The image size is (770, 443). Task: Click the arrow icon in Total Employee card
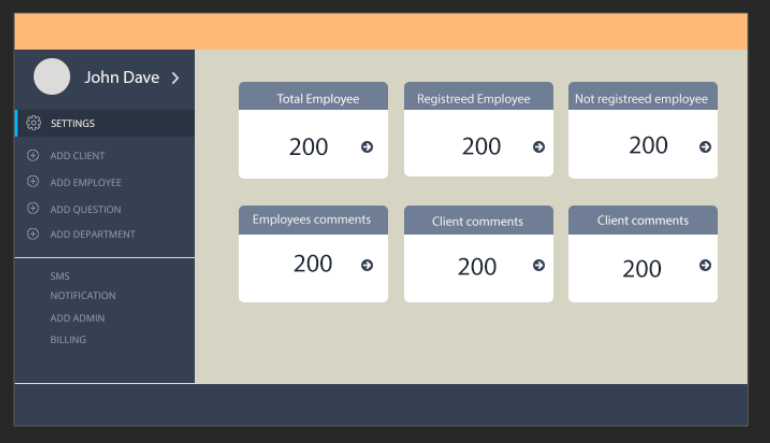pyautogui.click(x=367, y=147)
